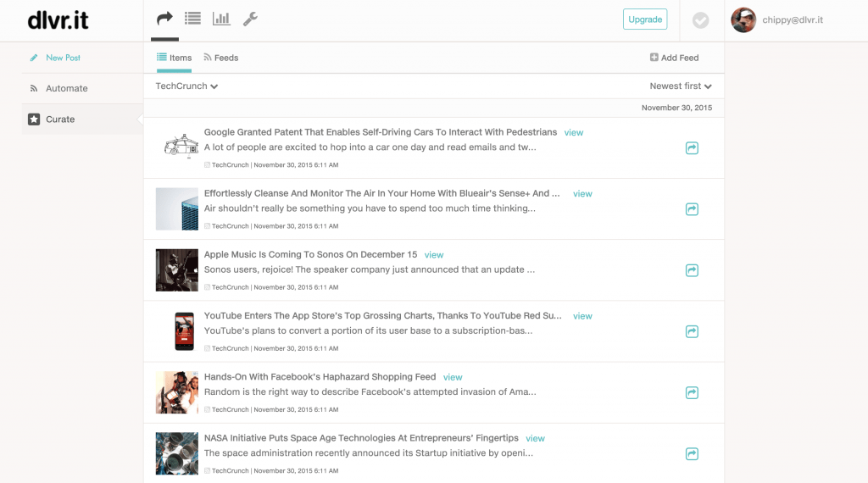Open the bar chart stats icon
This screenshot has width=868, height=483.
(x=221, y=19)
